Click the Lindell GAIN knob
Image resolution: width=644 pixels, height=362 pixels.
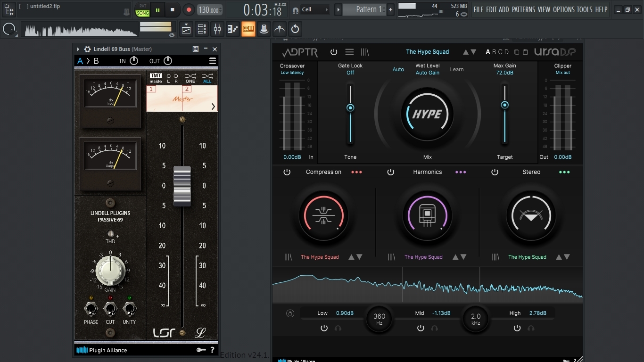[110, 271]
